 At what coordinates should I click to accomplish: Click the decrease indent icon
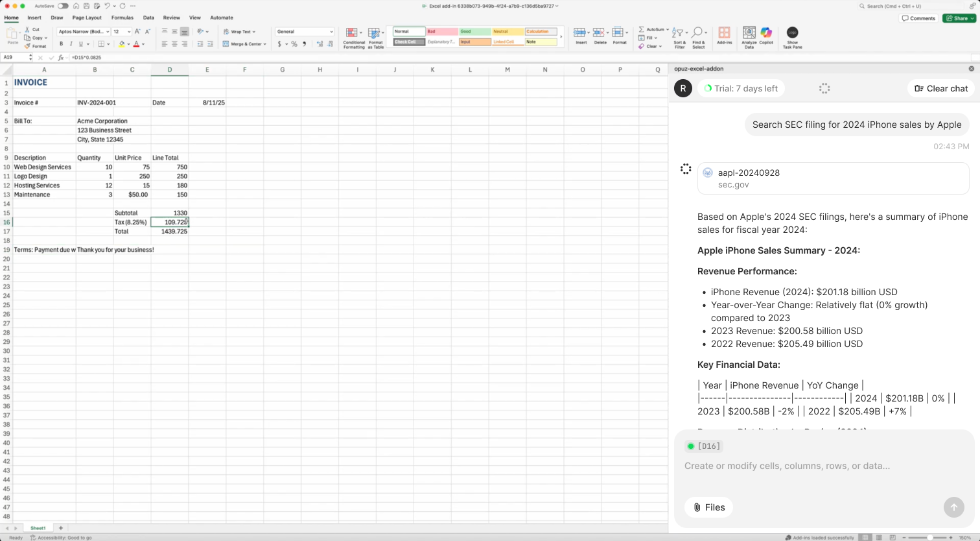point(200,44)
